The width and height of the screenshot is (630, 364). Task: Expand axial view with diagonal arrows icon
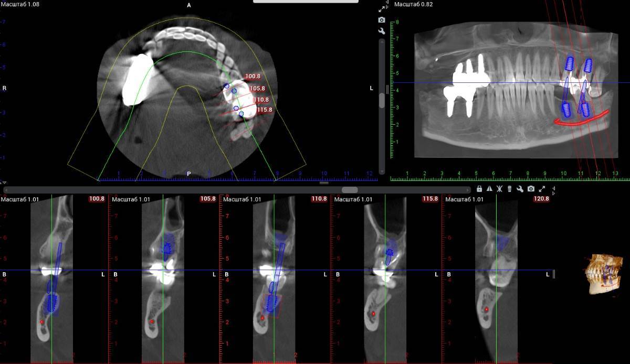pyautogui.click(x=382, y=9)
